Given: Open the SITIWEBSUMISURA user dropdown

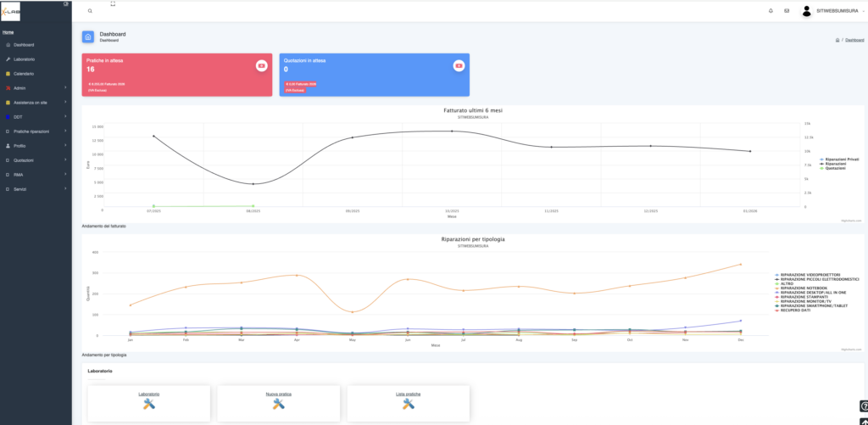Looking at the screenshot, I should pyautogui.click(x=834, y=11).
